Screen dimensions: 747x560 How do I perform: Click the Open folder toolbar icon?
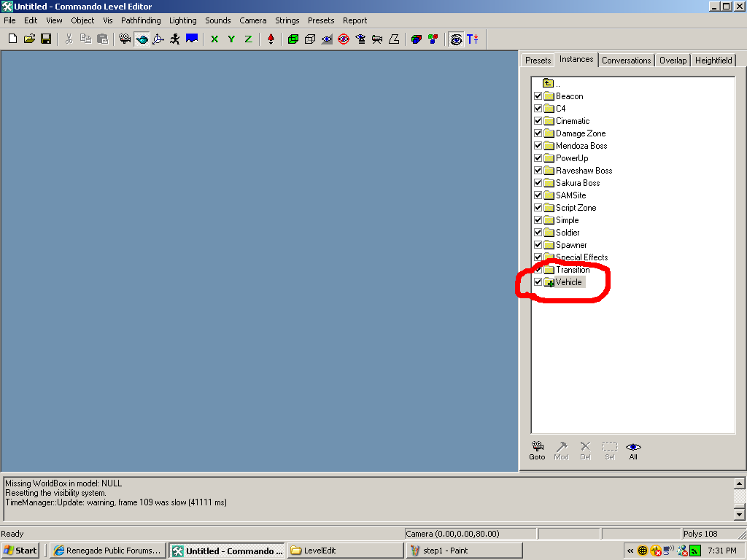[29, 39]
